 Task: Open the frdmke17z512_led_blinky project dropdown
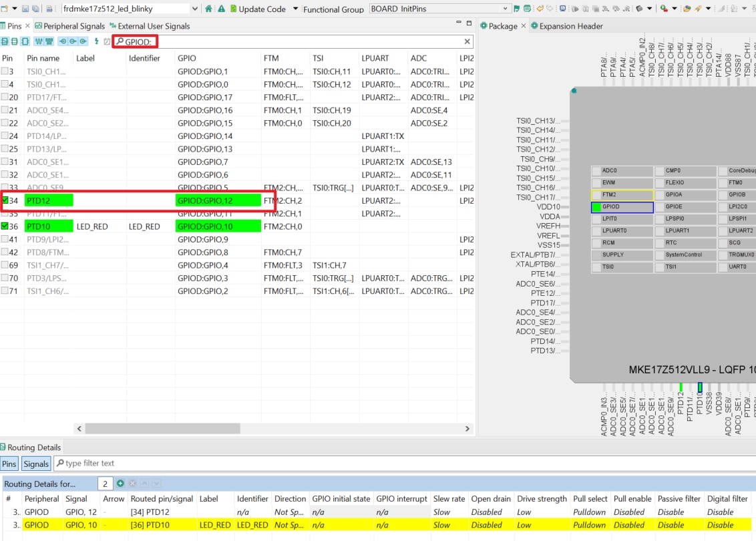pos(194,9)
